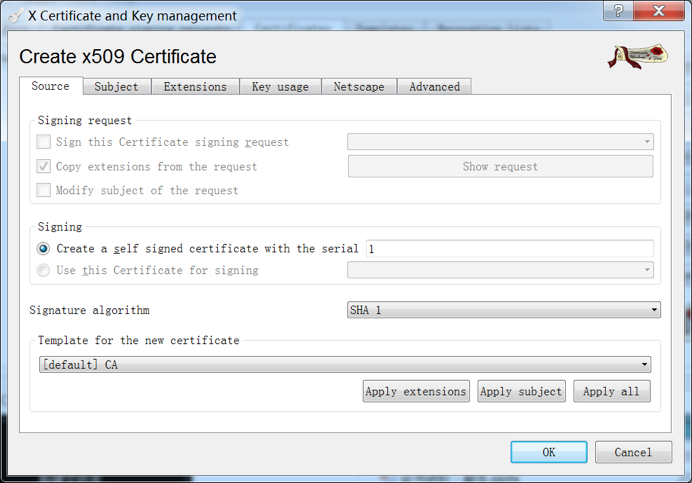Click the serial number input field

(508, 248)
